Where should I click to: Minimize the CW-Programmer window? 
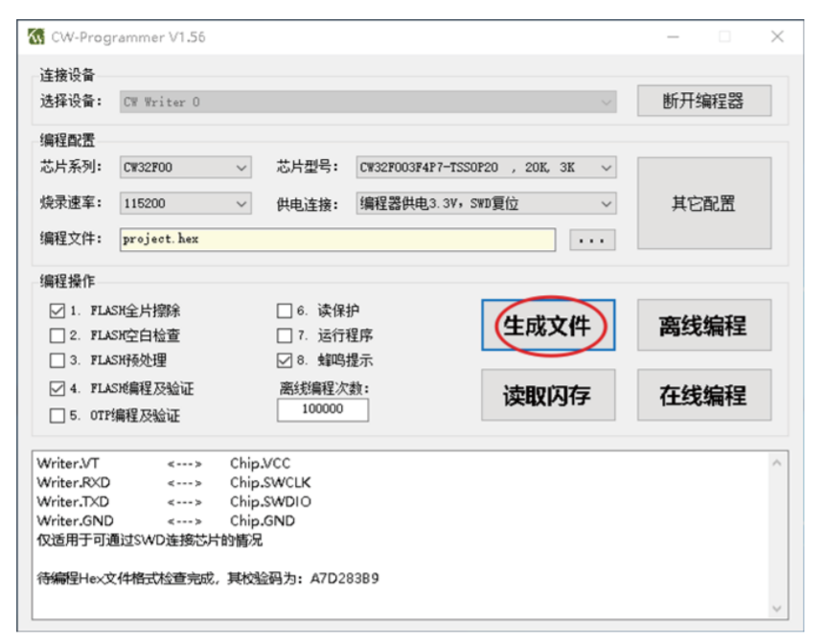click(x=673, y=36)
